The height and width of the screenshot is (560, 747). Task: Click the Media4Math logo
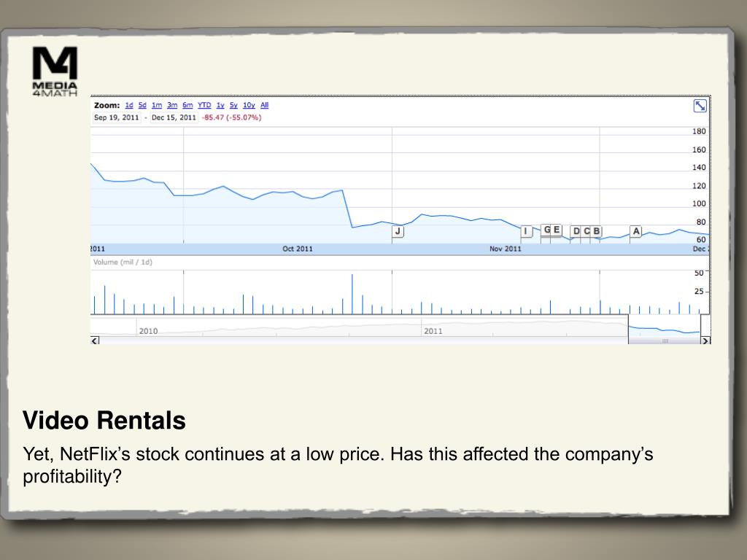[55, 71]
